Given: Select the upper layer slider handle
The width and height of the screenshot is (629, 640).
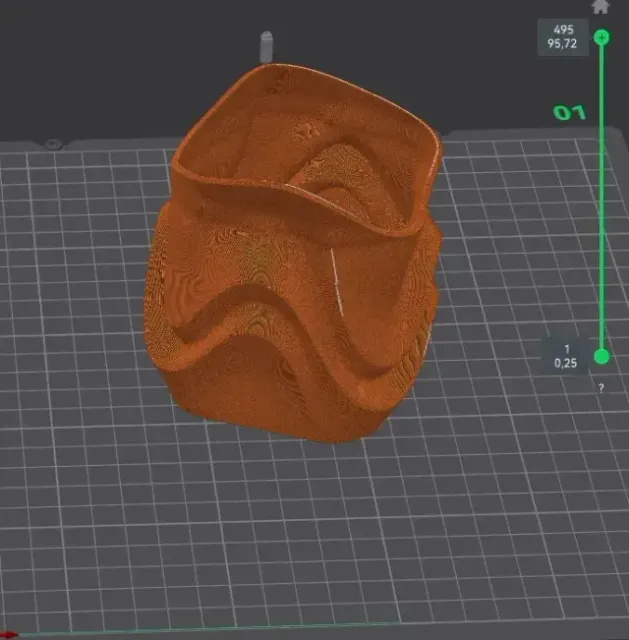Looking at the screenshot, I should pyautogui.click(x=602, y=38).
